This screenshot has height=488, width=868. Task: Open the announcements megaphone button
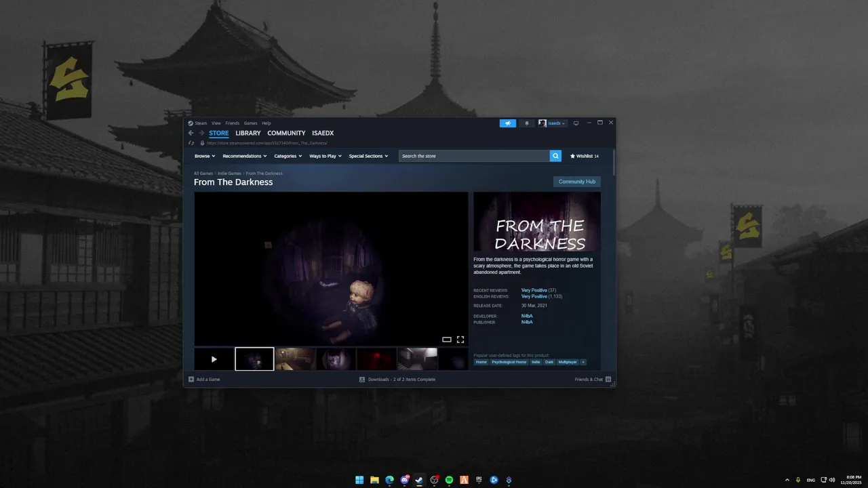pos(507,123)
